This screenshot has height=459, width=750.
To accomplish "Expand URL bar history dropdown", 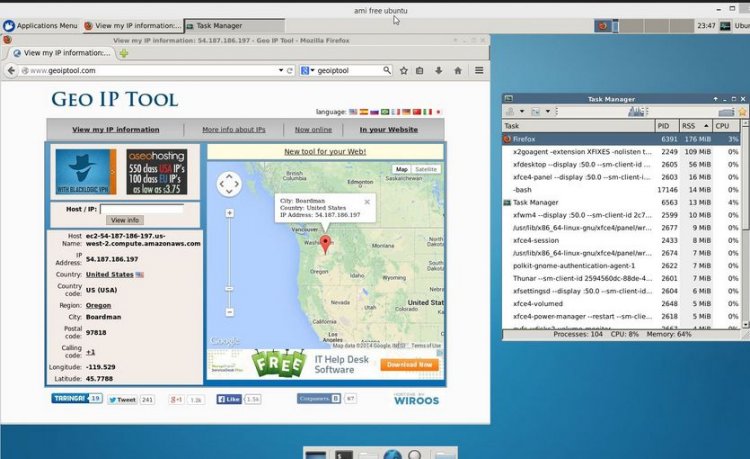I will (x=280, y=71).
